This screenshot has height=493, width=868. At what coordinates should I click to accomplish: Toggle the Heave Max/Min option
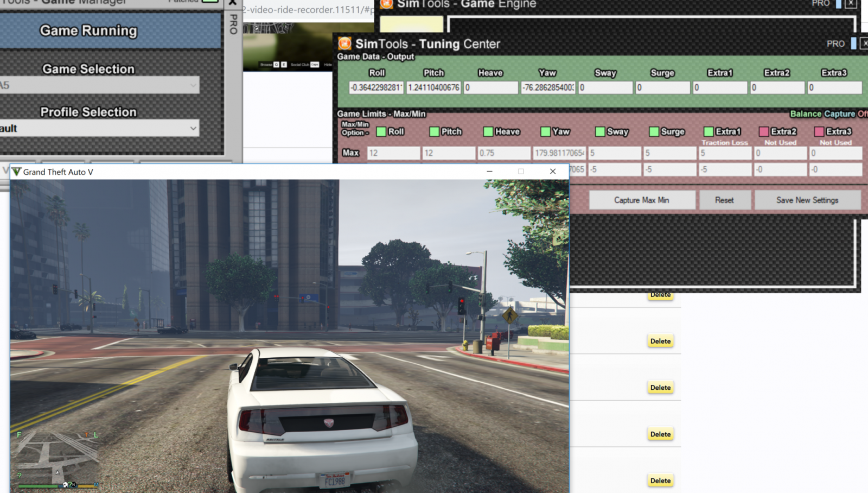coord(488,131)
